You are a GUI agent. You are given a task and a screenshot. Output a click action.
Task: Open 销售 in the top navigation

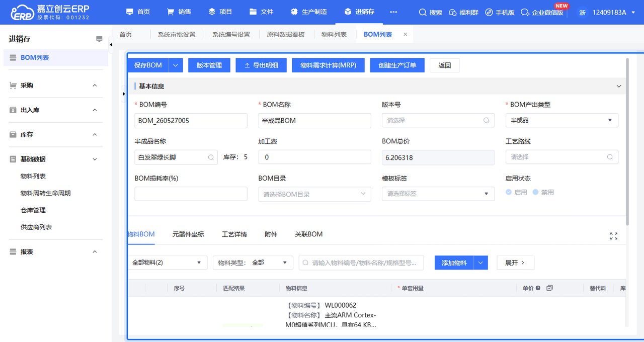point(179,12)
